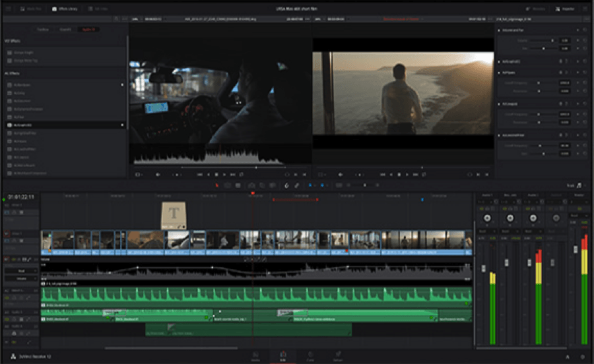Viewport: 594px width, 364px height.
Task: Click the timeline viewer speaker icon
Action: pos(340,175)
